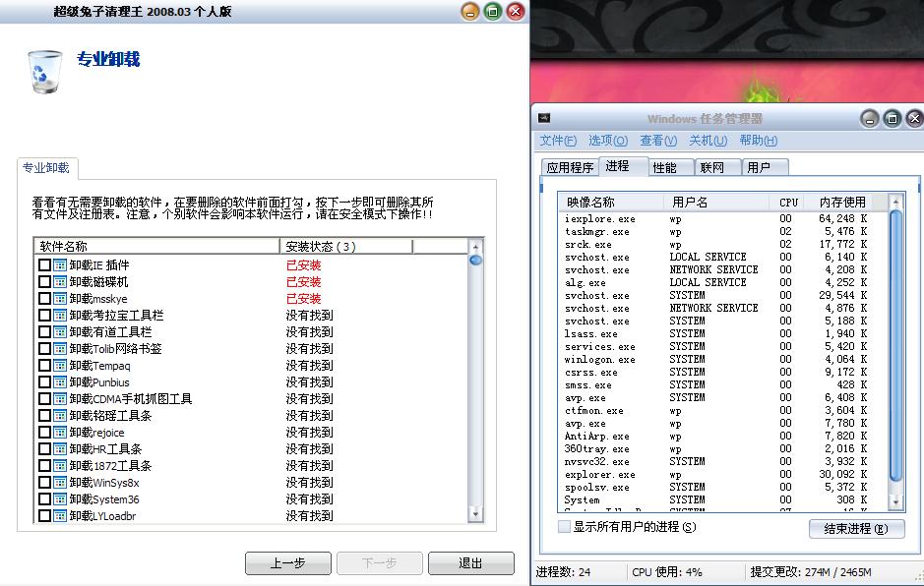Select the explorer.exe process row
The image size is (924, 586).
tap(722, 474)
